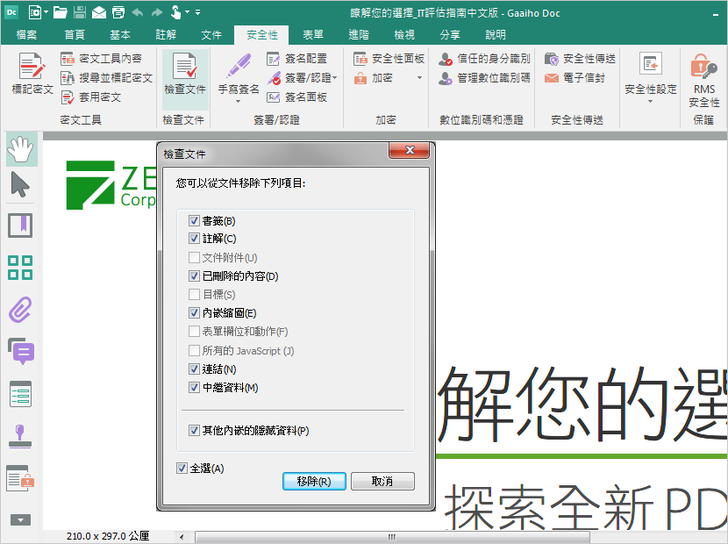Image resolution: width=728 pixels, height=544 pixels.
Task: Choose 搜尋並標記密文 tool
Action: 106,78
